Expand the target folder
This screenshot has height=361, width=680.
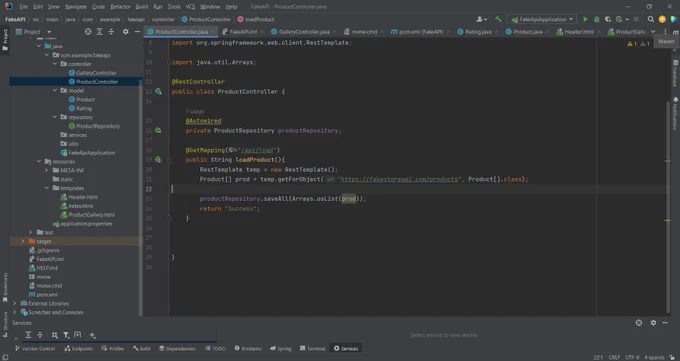(23, 241)
